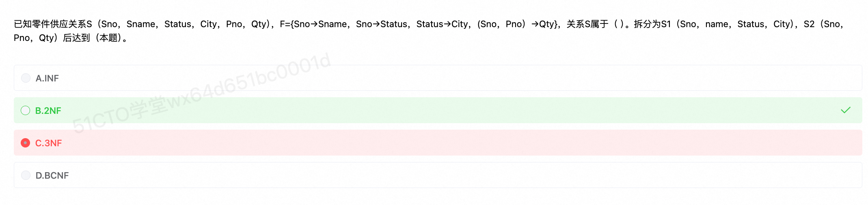Click the red C.3NF option label
This screenshot has height=205, width=868.
pyautogui.click(x=49, y=143)
